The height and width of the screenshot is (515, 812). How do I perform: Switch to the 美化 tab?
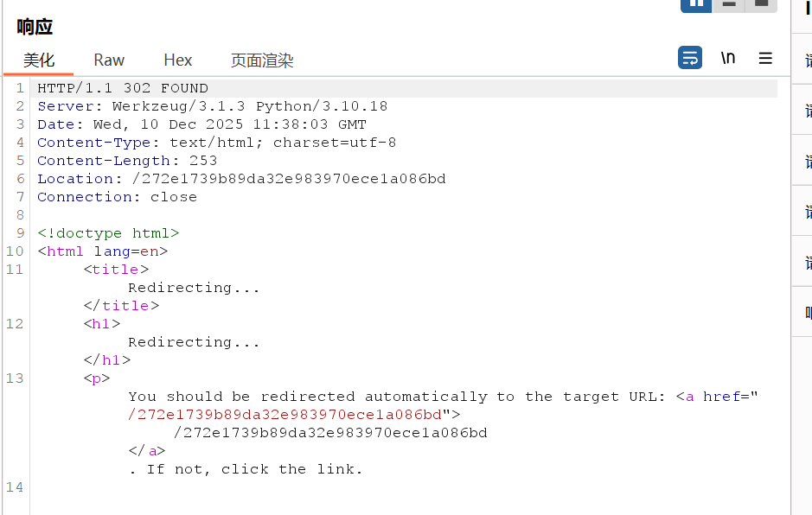tap(39, 60)
